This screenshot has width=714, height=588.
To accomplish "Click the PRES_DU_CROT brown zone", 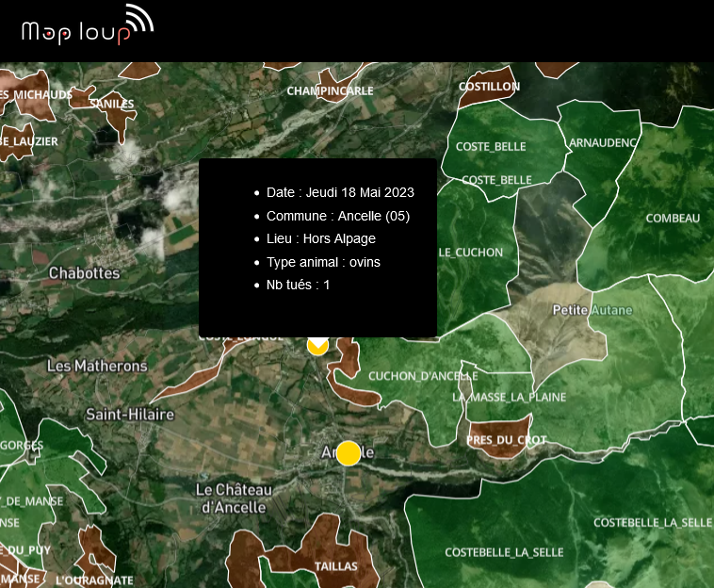I will pyautogui.click(x=506, y=440).
